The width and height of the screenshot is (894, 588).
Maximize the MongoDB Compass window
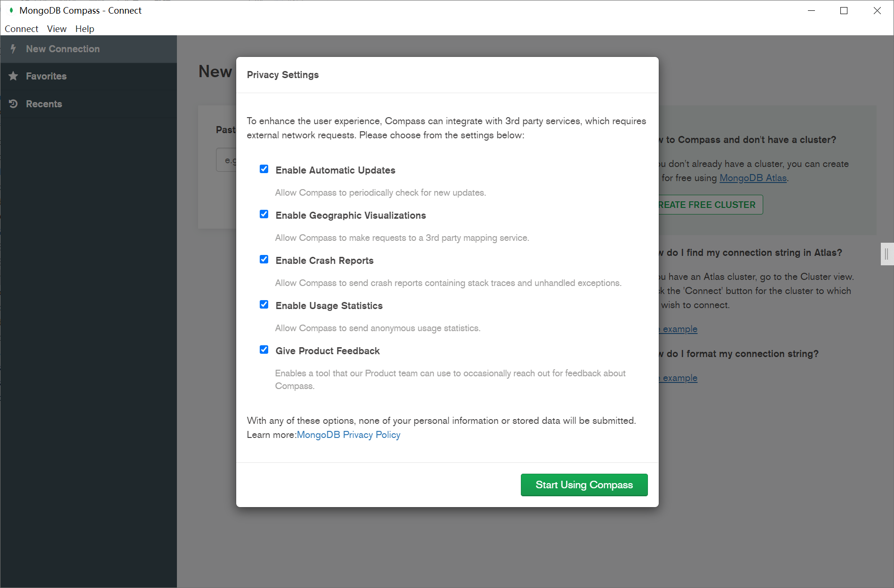[844, 10]
